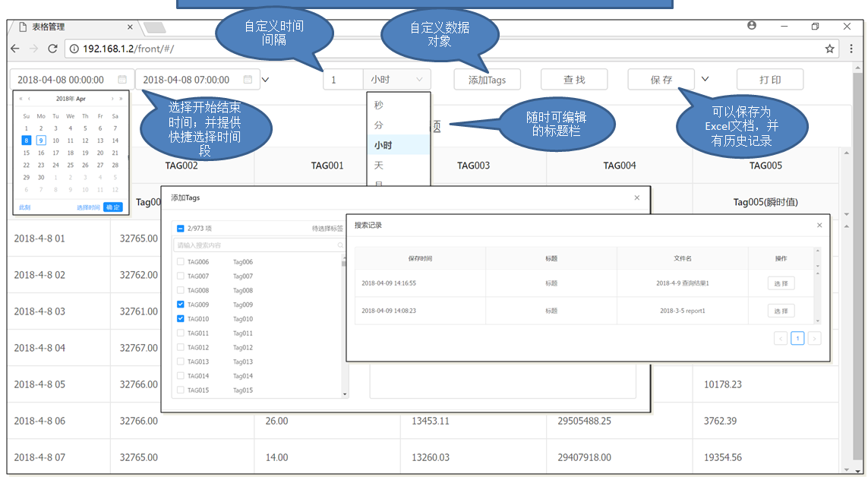Click the tag search input in 添加Tags
The height and width of the screenshot is (480, 868).
[x=259, y=245]
